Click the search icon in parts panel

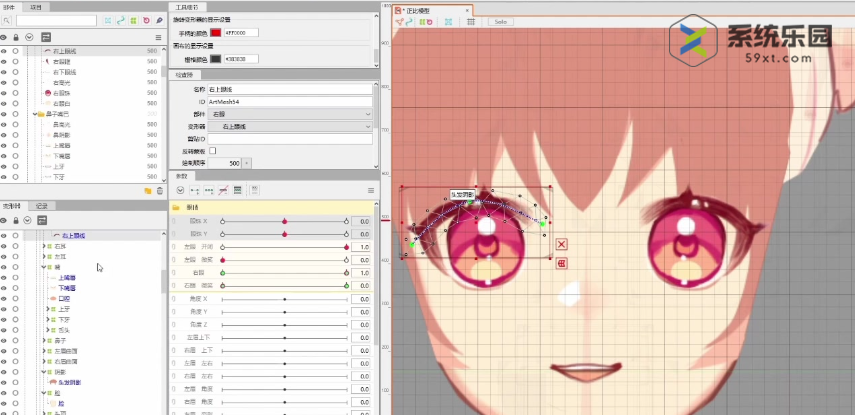[x=8, y=20]
